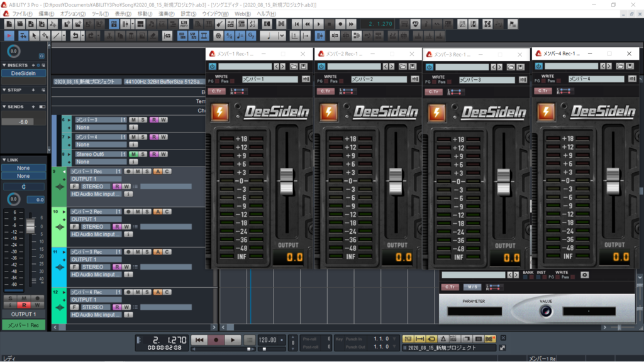Click the Open file folder icon
The image size is (644, 362).
[19, 25]
